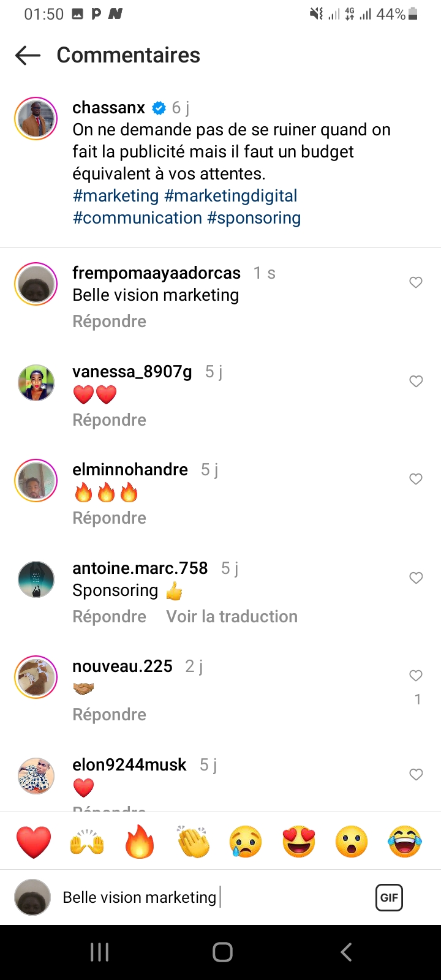Viewport: 441px width, 980px height.
Task: Open chassanx's profile picture
Action: click(36, 118)
